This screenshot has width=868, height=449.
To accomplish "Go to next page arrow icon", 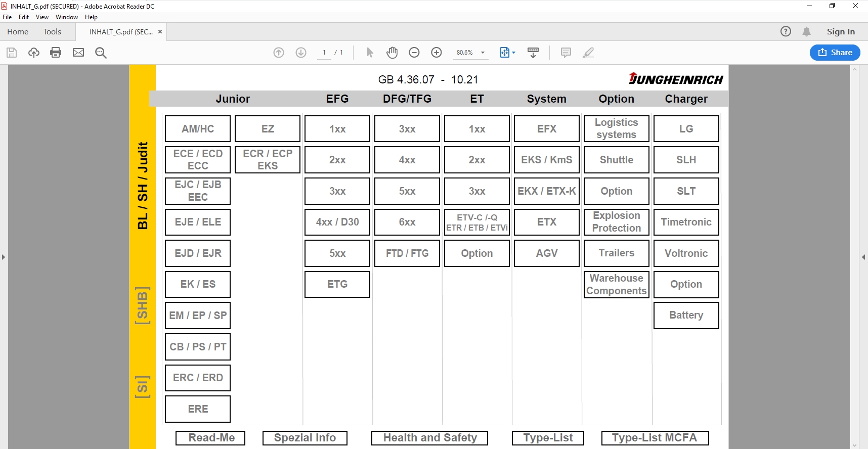I will pyautogui.click(x=301, y=53).
